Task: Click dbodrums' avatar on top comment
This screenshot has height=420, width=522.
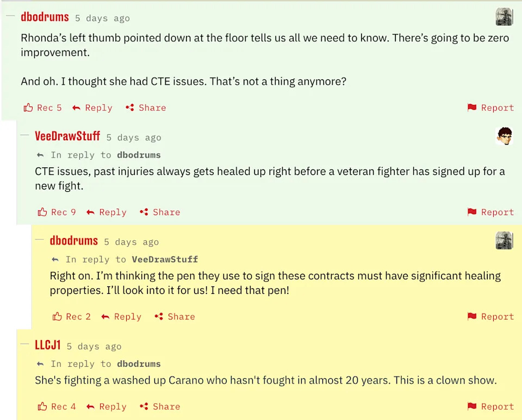Action: (505, 17)
